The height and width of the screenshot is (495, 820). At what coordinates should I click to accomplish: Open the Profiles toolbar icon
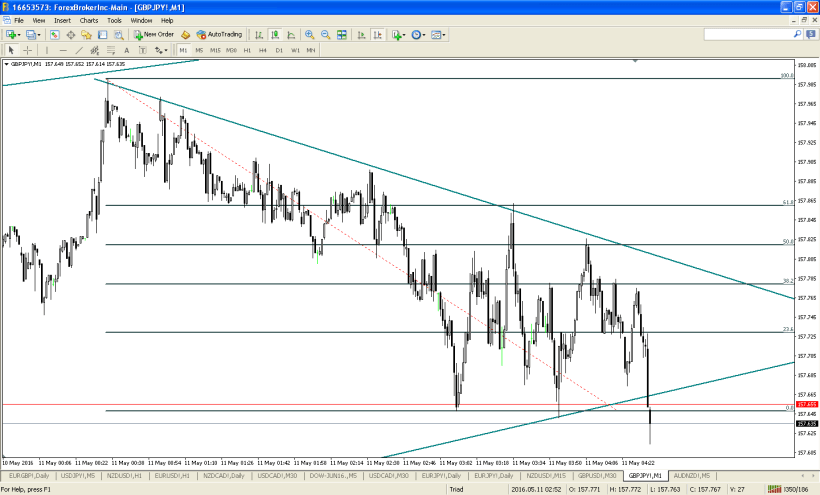[31, 34]
